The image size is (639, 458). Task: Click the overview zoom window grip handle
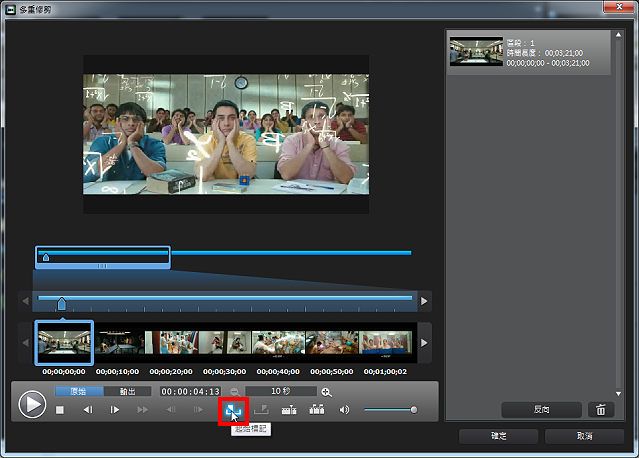tap(102, 266)
